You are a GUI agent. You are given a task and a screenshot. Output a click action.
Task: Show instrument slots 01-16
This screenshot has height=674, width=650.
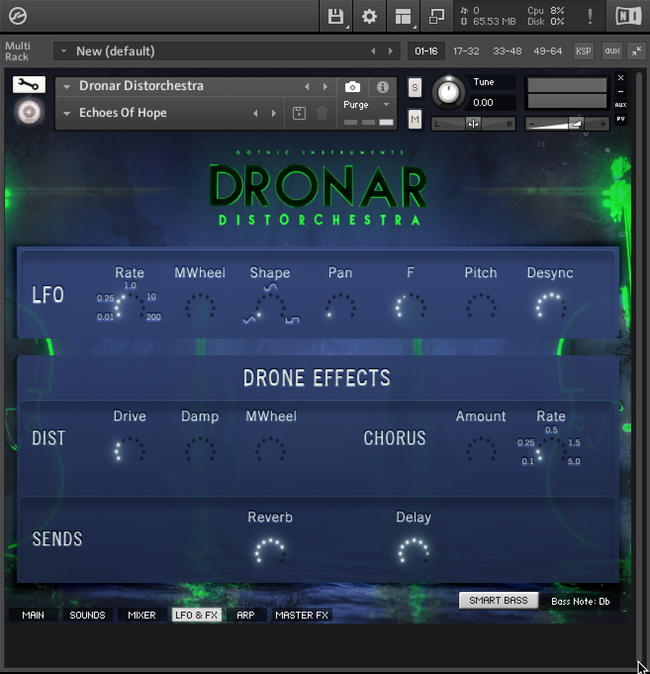point(426,51)
